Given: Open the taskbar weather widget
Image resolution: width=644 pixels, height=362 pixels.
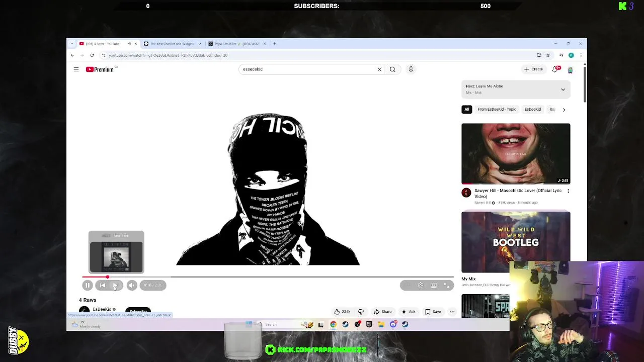Looking at the screenshot, I should pyautogui.click(x=86, y=325).
